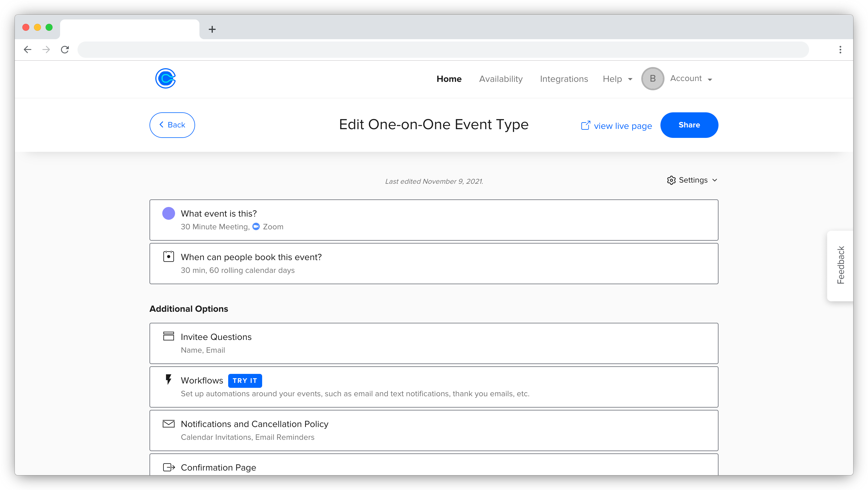Click the Settings gear icon
The height and width of the screenshot is (490, 868).
(671, 180)
